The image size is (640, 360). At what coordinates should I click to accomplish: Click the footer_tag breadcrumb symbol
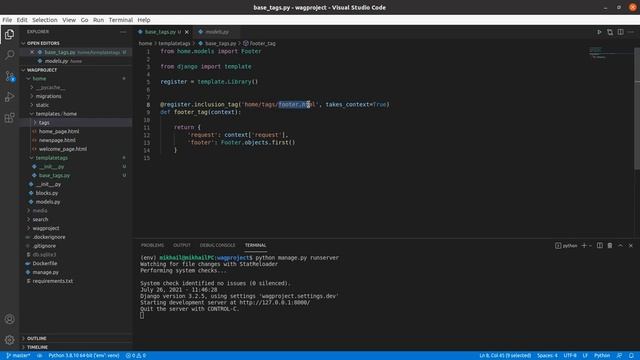260,43
